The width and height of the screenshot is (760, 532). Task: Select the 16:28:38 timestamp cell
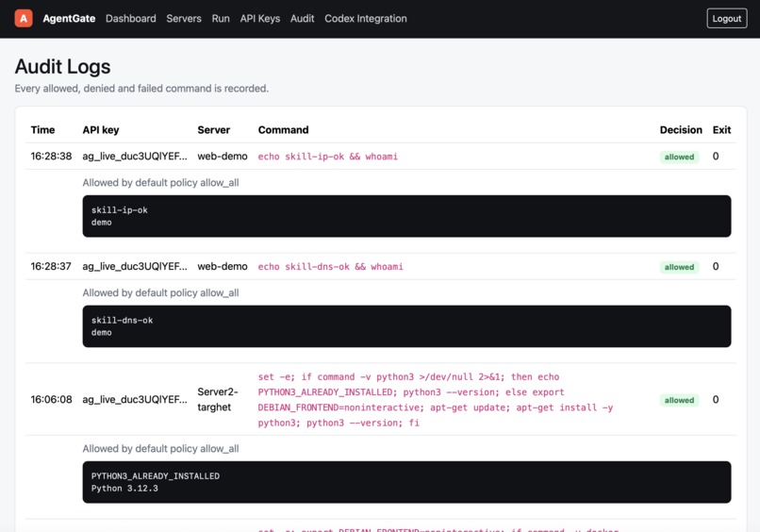(51, 157)
